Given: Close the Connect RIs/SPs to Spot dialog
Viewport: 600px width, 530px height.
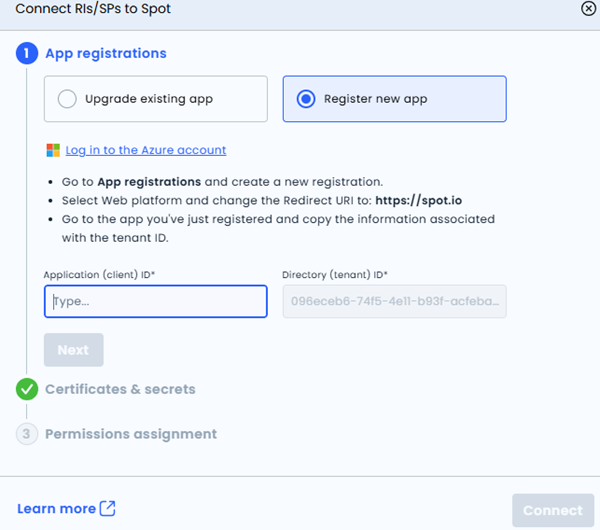Looking at the screenshot, I should (x=587, y=8).
